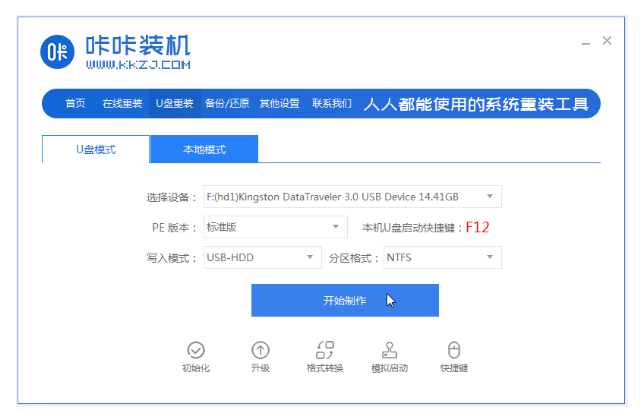Click the WWW.KKZJ.COM website text
The image size is (641, 412).
pos(138,65)
